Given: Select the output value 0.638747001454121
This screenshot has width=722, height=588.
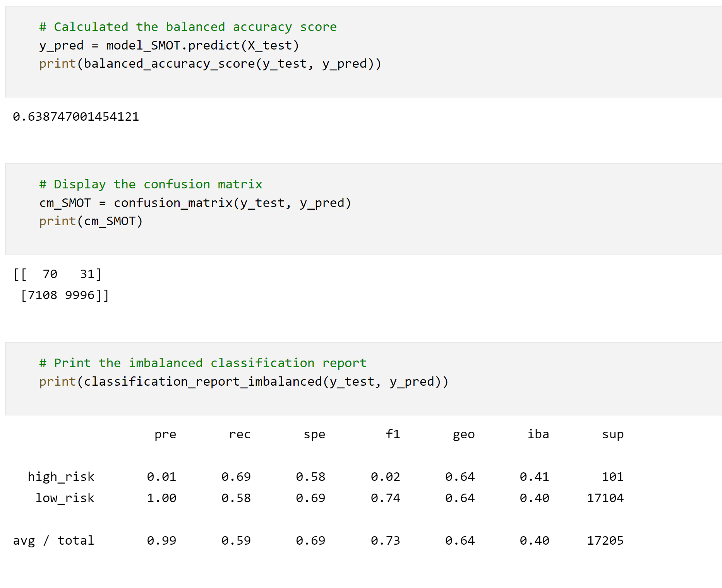Looking at the screenshot, I should (x=76, y=117).
